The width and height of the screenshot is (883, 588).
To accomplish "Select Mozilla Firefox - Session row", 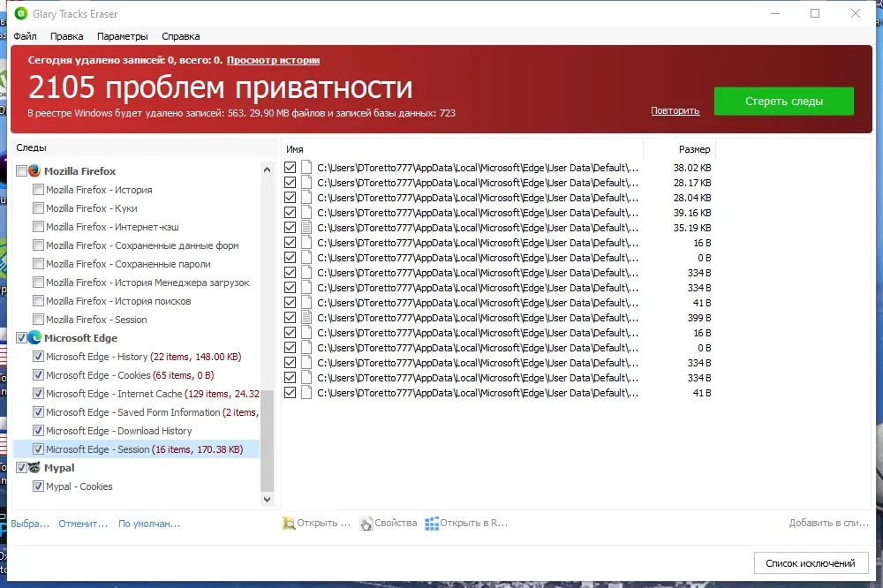I will 96,320.
